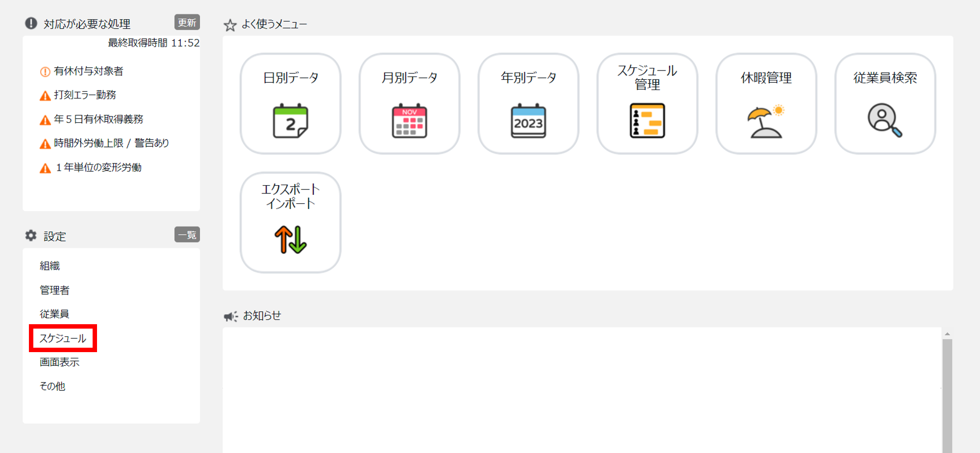Image resolution: width=980 pixels, height=453 pixels.
Task: Open スケジュール管理 schedule icon
Action: pos(647,120)
